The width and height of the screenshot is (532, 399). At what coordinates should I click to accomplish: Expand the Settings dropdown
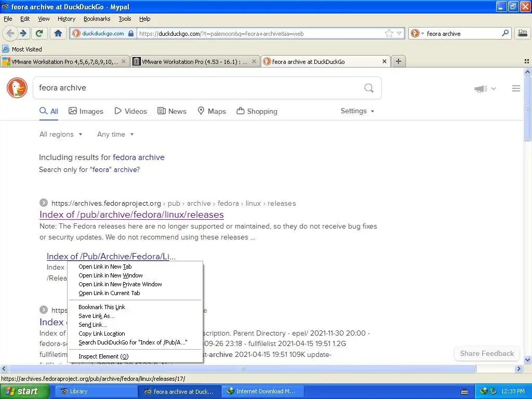(x=357, y=111)
